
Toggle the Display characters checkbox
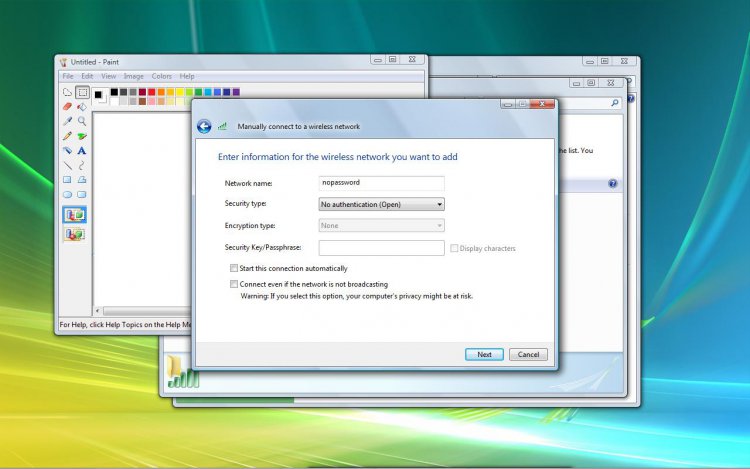[454, 248]
